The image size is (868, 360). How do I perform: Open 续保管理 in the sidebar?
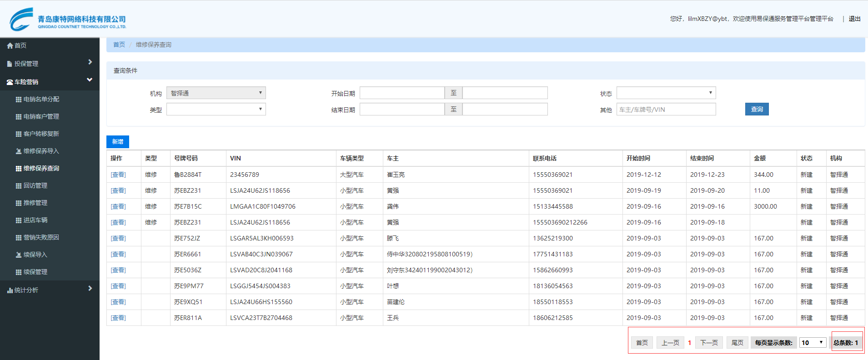click(35, 272)
